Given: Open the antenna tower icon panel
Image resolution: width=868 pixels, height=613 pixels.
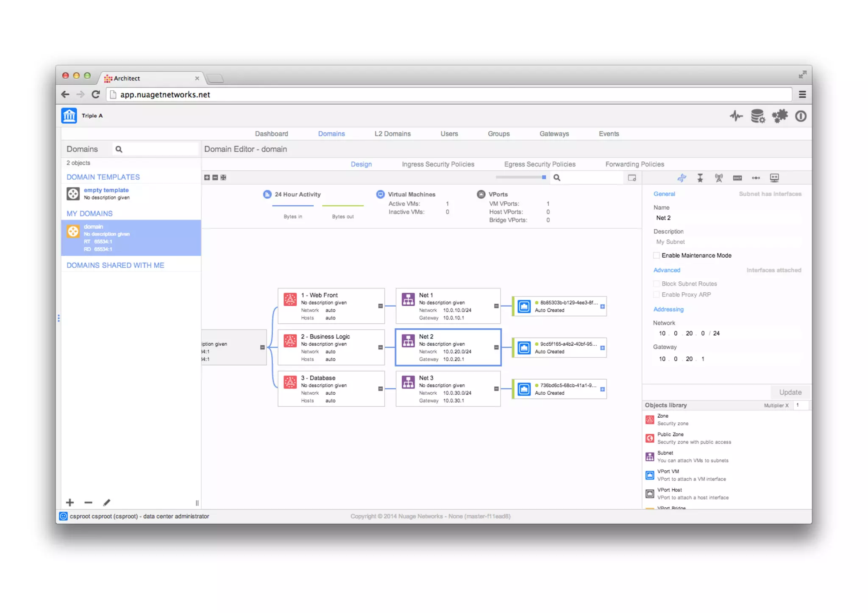Looking at the screenshot, I should (x=718, y=178).
